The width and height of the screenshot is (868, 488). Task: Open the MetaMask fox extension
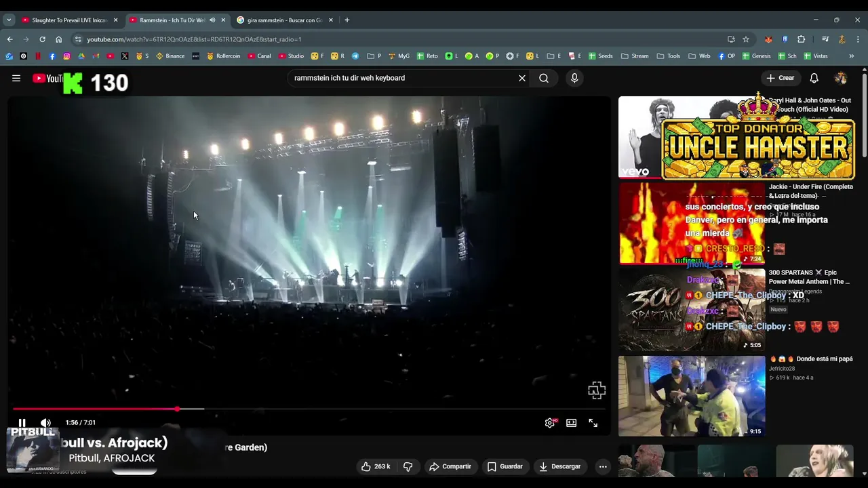[768, 39]
